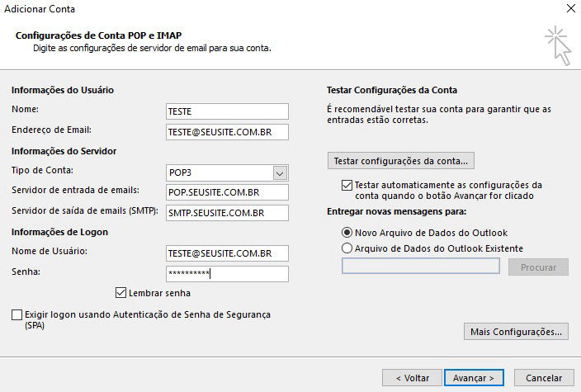Select Novo Arquivo de Dados do Outlook
Image resolution: width=581 pixels, height=392 pixels.
pos(347,233)
